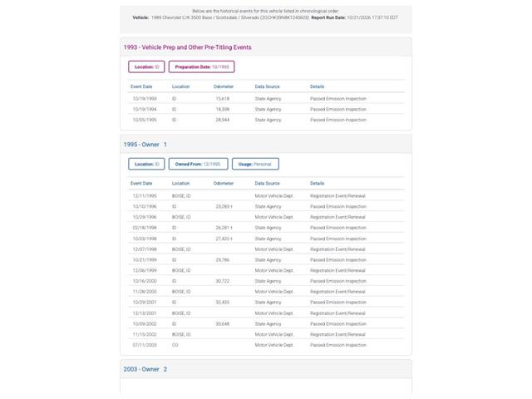This screenshot has width=532, height=399.
Task: Open the 2003 - Owner 2 section heading
Action: [145, 369]
